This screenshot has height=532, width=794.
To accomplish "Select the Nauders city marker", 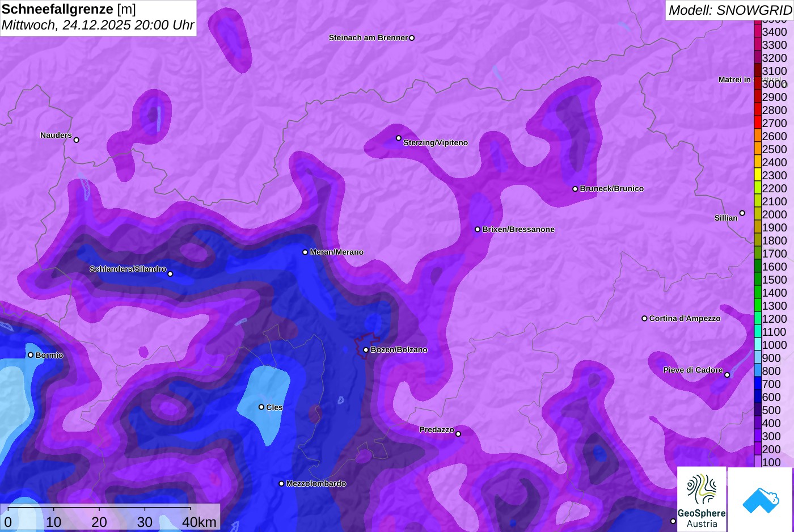I will [x=77, y=140].
